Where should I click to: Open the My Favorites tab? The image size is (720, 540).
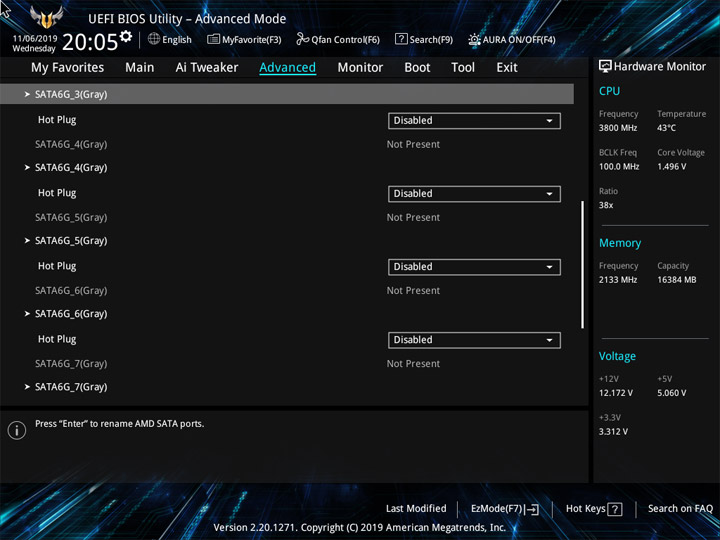68,68
